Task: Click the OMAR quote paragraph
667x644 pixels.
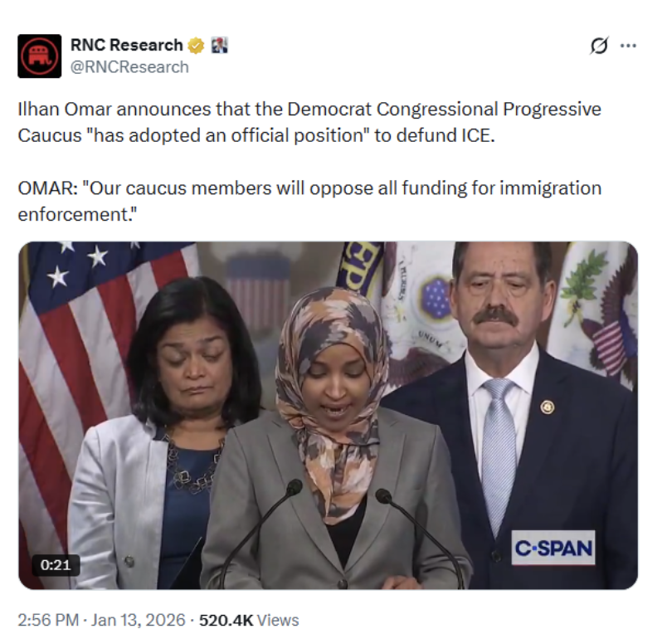Action: [309, 201]
